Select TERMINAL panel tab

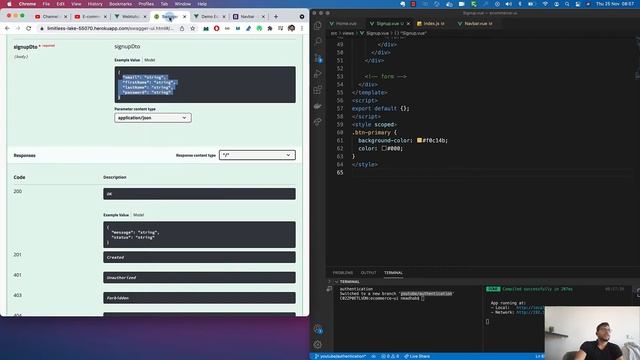point(393,273)
